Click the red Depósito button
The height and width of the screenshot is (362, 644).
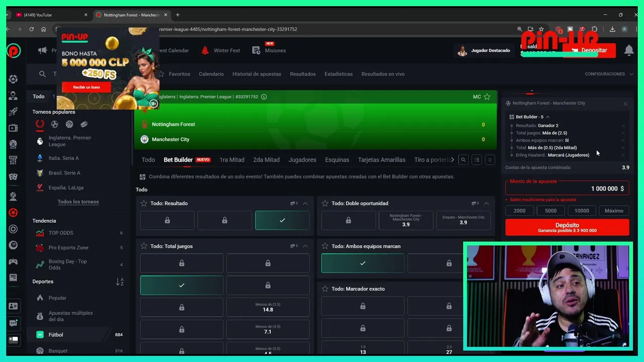coord(567,227)
